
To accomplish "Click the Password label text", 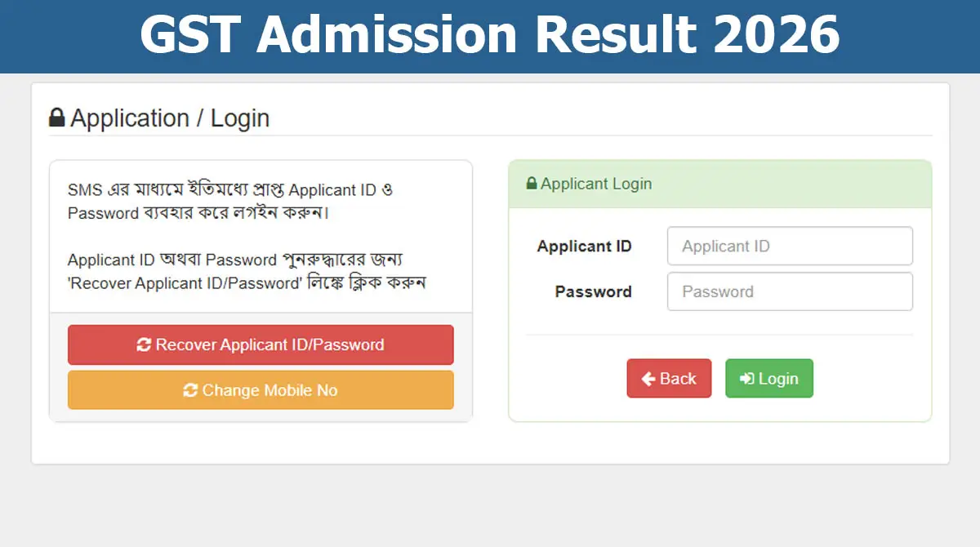I will [595, 291].
